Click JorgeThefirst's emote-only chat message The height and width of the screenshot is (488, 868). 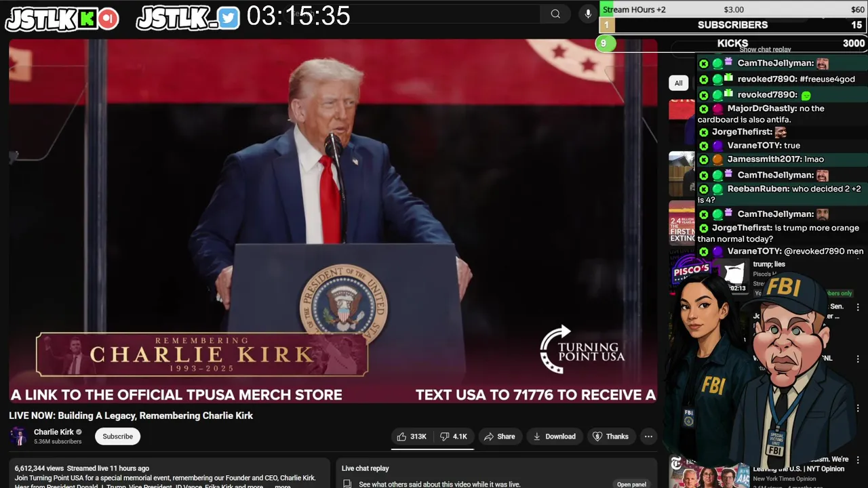click(782, 131)
